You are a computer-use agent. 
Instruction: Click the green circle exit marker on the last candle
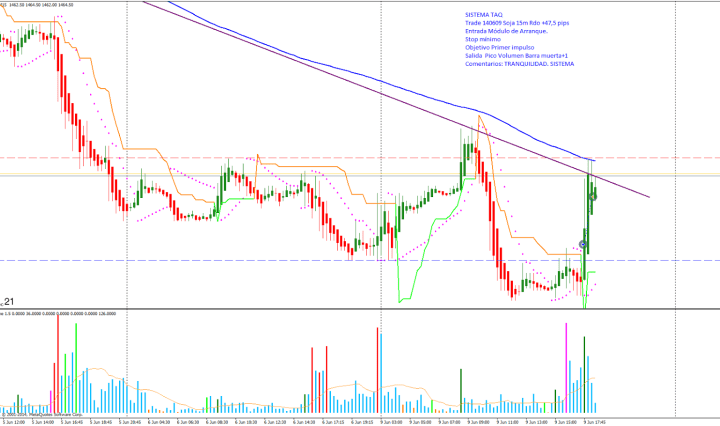594,197
